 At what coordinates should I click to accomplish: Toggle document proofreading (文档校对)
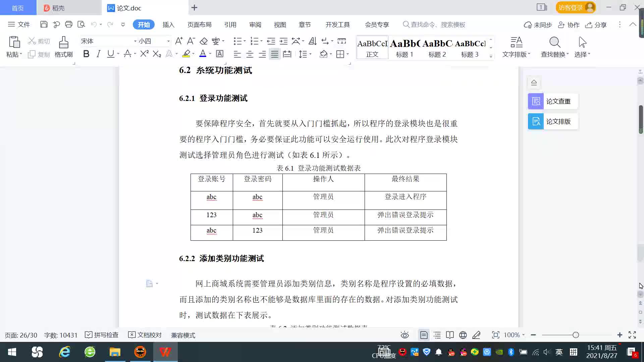145,335
